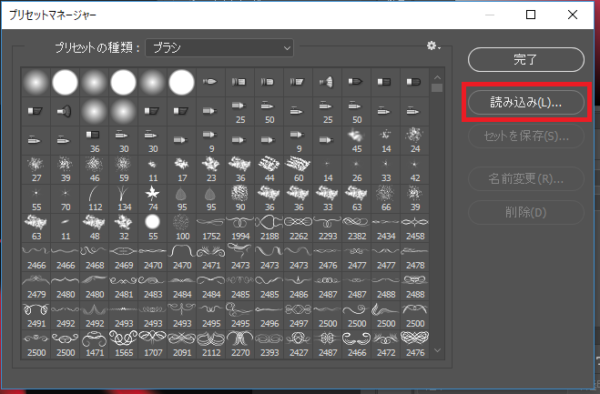The width and height of the screenshot is (600, 394).
Task: Select the chalk brush labeled 48
Action: [95, 228]
